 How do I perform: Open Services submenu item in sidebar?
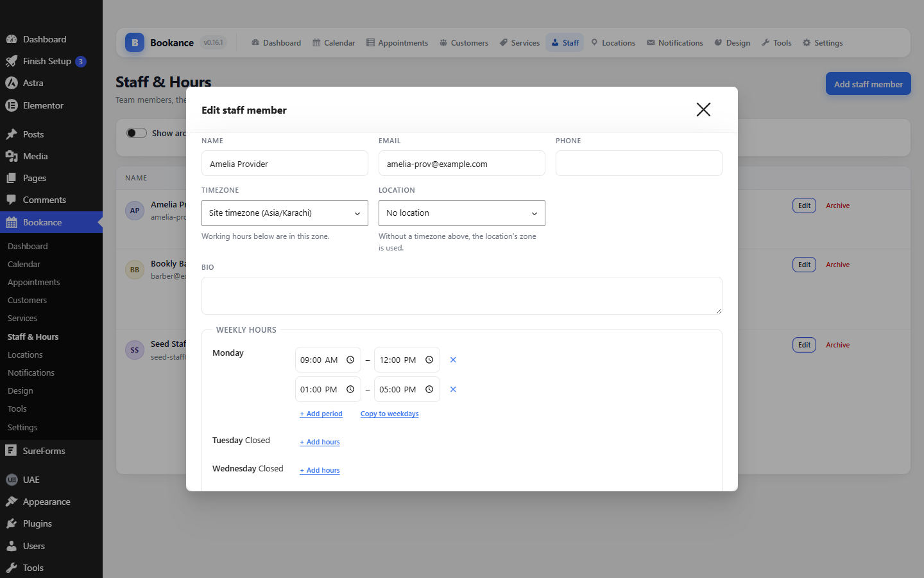point(51,318)
